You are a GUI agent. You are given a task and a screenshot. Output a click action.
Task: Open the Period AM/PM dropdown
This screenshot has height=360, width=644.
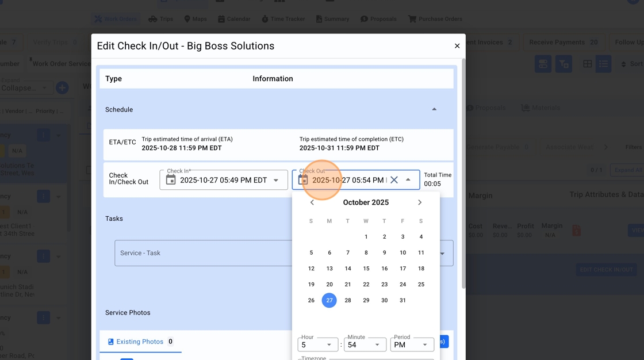coord(412,345)
